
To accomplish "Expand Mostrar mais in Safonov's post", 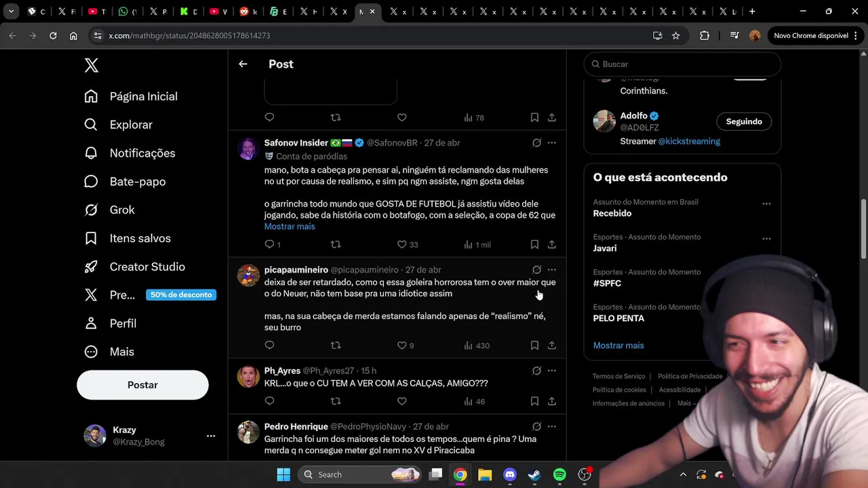I will (x=290, y=226).
